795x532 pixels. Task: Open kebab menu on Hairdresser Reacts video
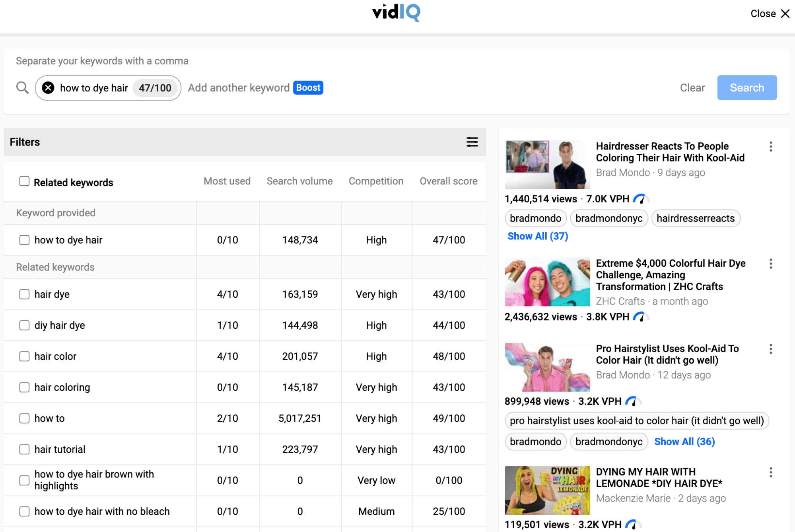coord(771,147)
